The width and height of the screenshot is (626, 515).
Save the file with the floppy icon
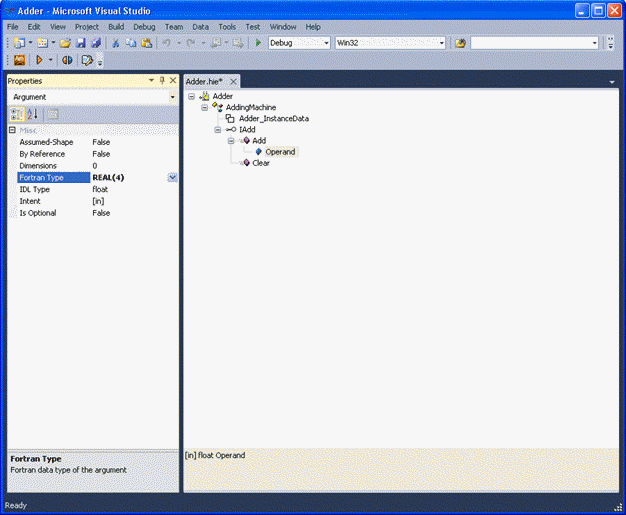pyautogui.click(x=81, y=43)
